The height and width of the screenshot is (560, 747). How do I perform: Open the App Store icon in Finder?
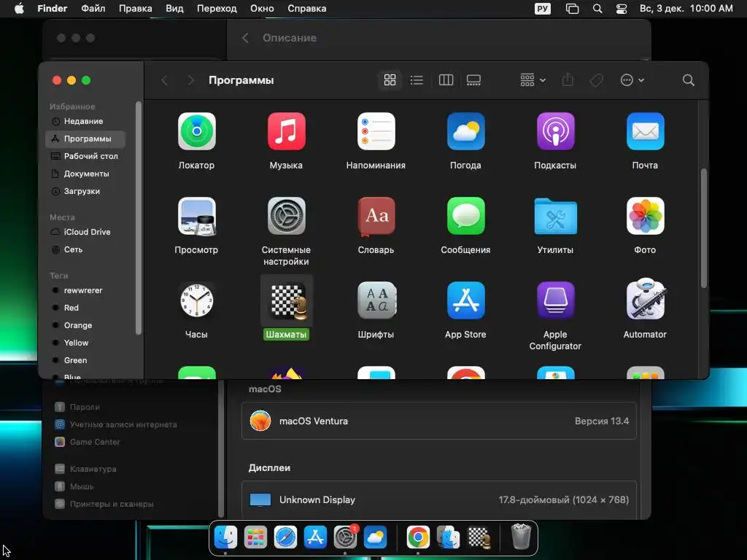tap(465, 300)
